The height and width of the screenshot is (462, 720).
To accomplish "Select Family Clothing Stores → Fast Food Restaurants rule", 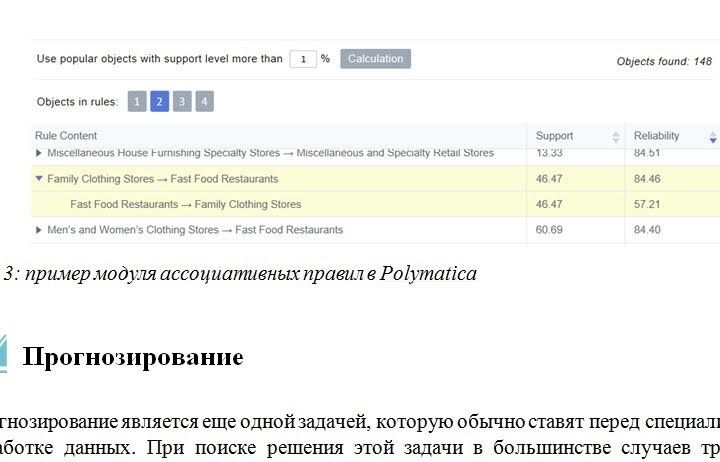I will tap(163, 179).
